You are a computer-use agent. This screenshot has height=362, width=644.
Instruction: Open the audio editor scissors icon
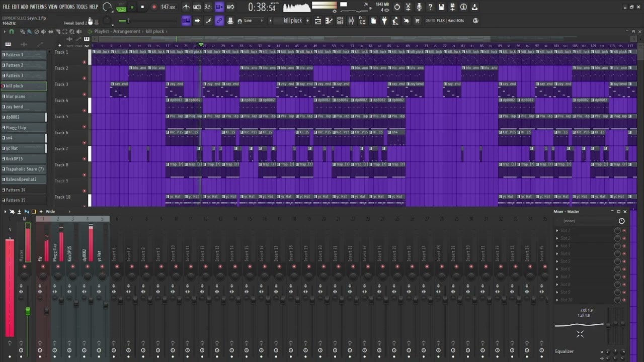pos(408,7)
